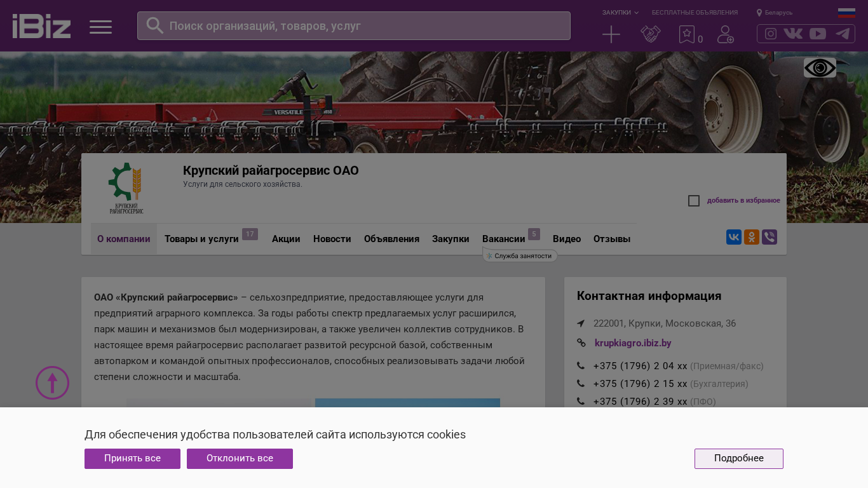
Task: Click the Контактная информация heading
Action: 649,295
